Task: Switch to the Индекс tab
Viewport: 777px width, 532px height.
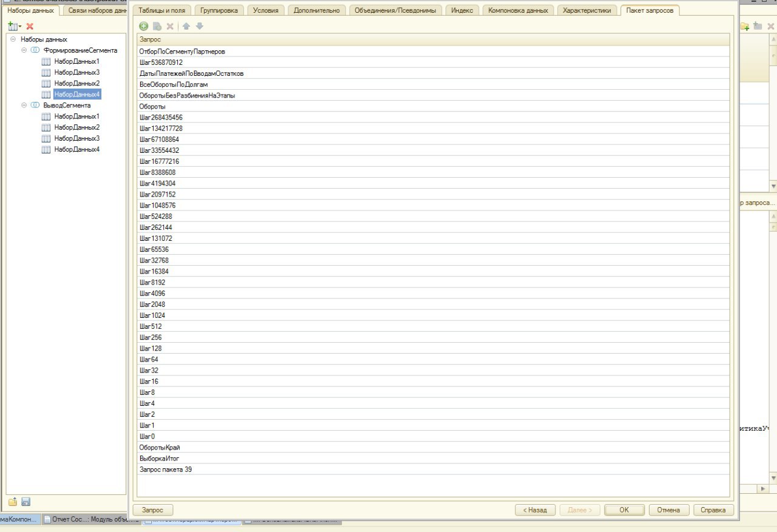Action: pyautogui.click(x=463, y=10)
